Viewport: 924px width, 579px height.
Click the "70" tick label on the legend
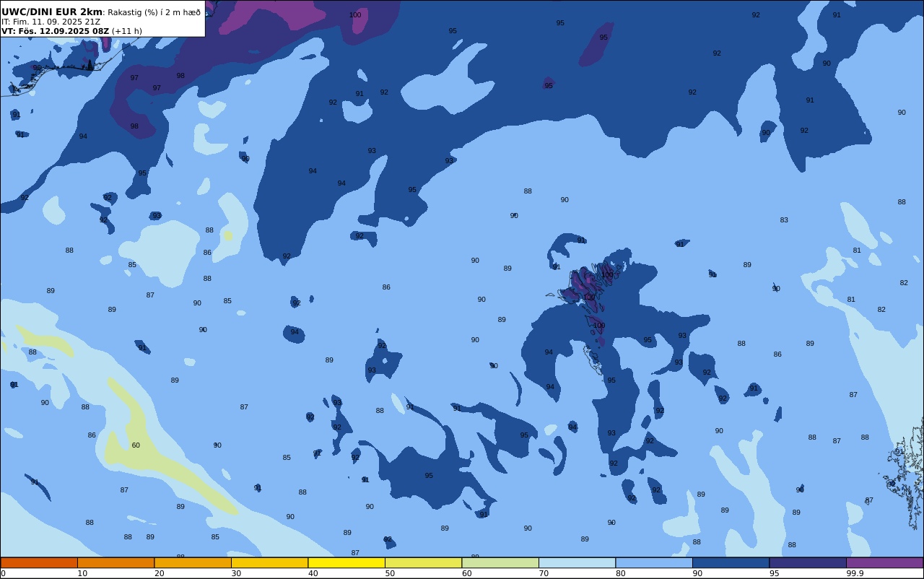(544, 573)
